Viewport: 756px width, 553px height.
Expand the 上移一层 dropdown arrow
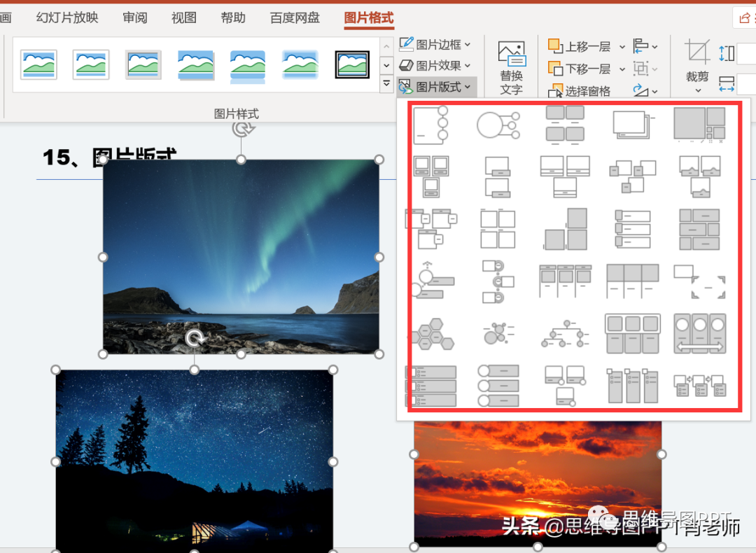[622, 47]
